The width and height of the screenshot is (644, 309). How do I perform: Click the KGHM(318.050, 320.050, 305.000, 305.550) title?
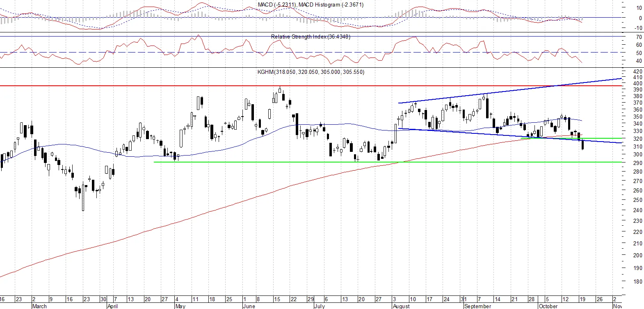[x=311, y=72]
